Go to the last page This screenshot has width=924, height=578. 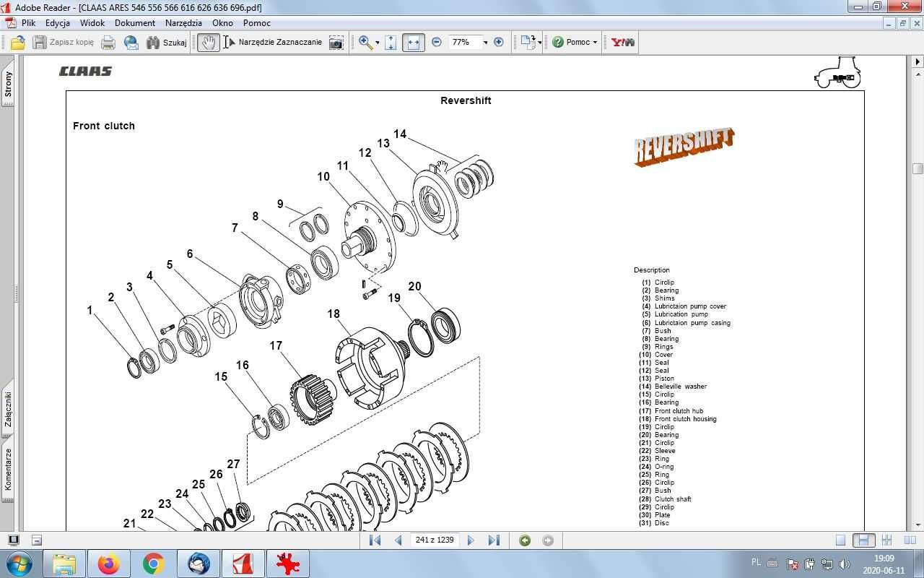coord(494,540)
